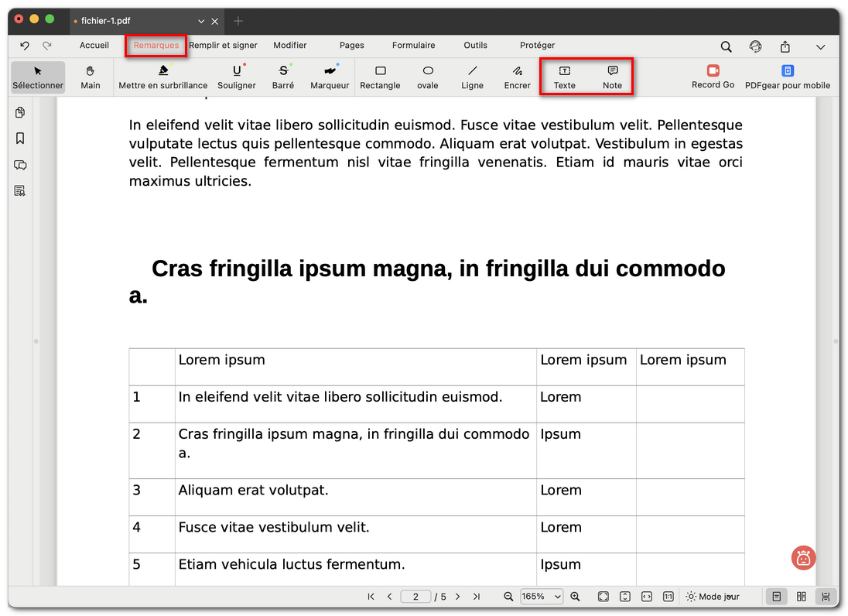
Task: Select the Souligner (underline) annotation tool
Action: tap(237, 77)
